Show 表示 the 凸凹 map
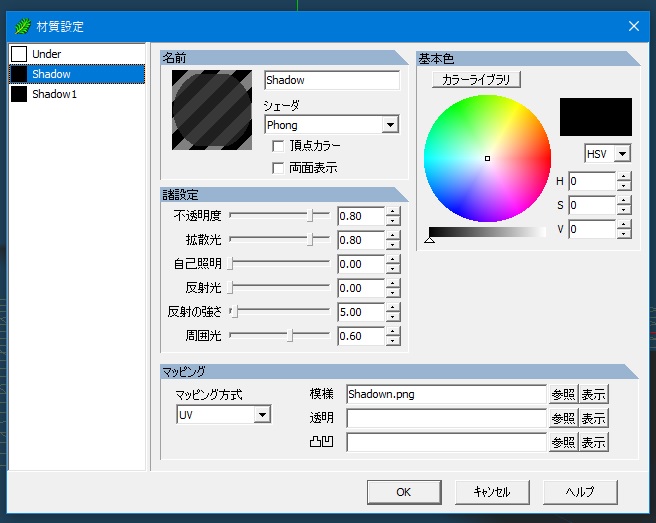The image size is (656, 523). [593, 442]
